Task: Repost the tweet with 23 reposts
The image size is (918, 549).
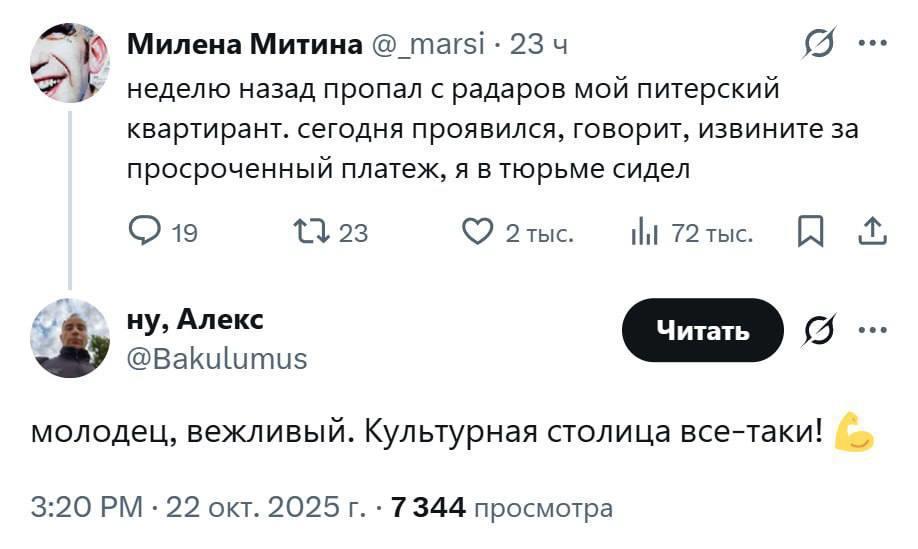Action: (303, 233)
